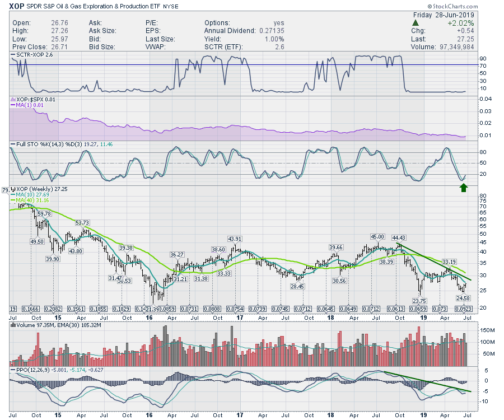
Task: Click the 30.56 price low label
Action: pyautogui.click(x=339, y=281)
